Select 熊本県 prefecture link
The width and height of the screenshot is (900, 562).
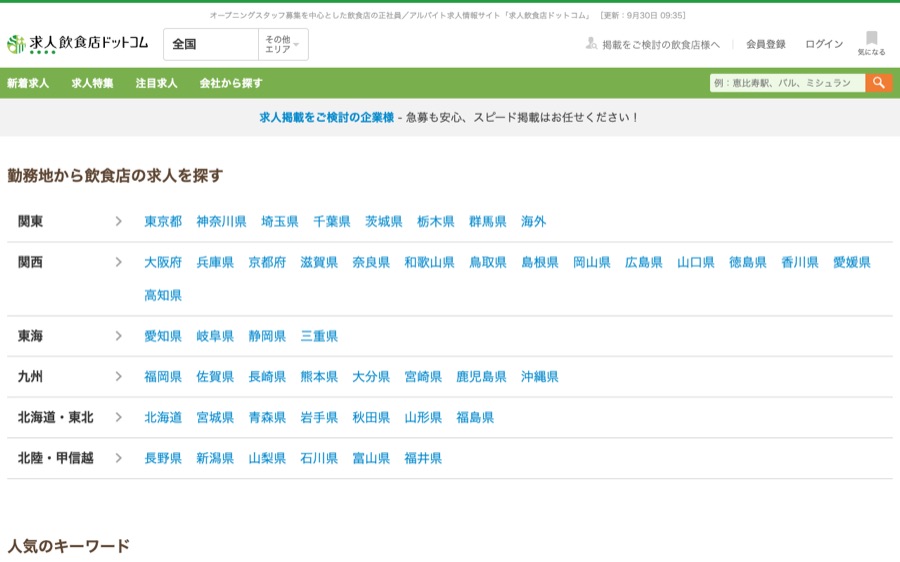(319, 377)
